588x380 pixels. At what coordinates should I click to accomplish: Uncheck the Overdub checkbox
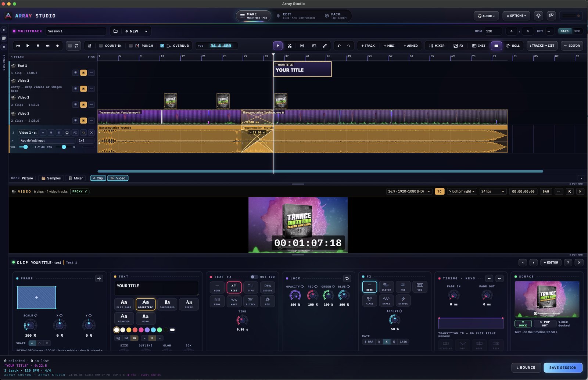(162, 46)
